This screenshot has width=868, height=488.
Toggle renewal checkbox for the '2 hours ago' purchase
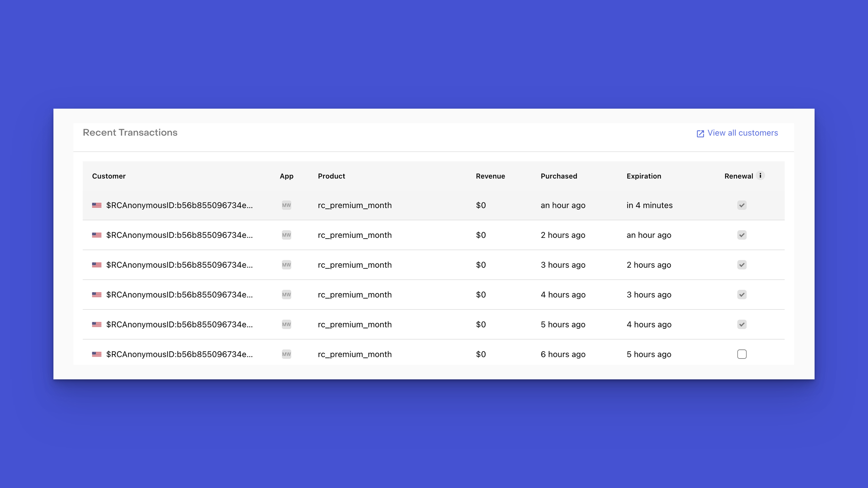coord(742,235)
